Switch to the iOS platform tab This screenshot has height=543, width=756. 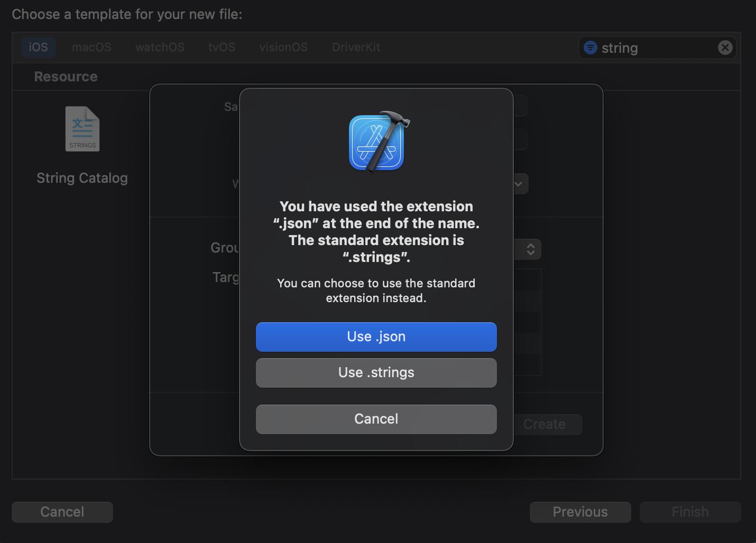[x=38, y=47]
